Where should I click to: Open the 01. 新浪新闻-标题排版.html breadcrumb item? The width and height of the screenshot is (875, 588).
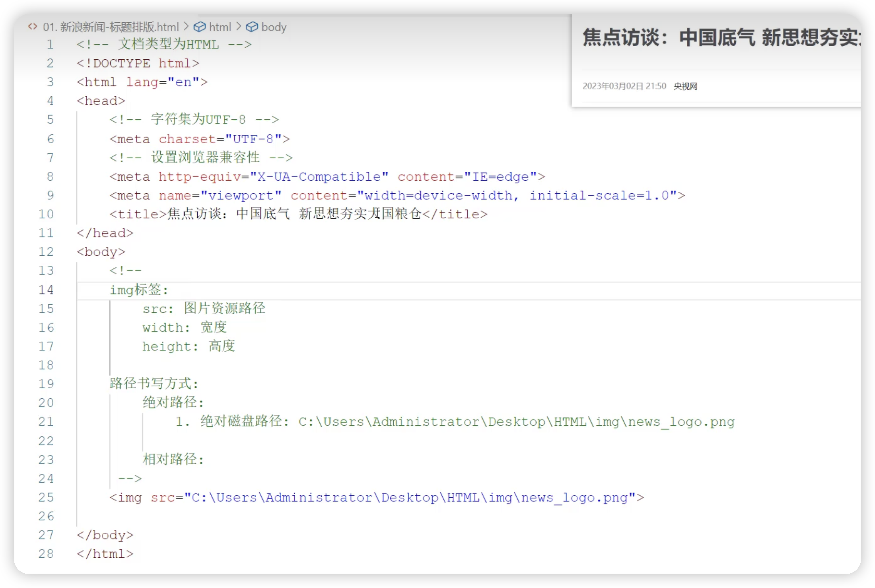(x=111, y=27)
